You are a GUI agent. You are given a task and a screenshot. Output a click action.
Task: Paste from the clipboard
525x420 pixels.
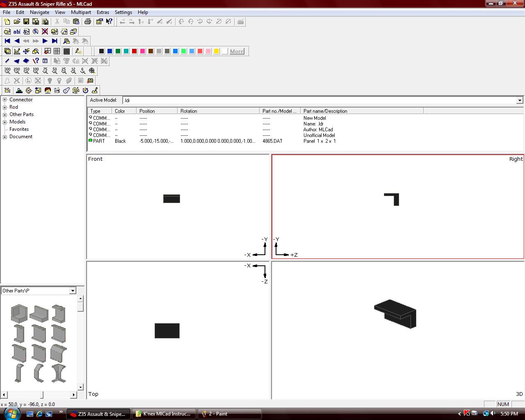click(x=76, y=22)
